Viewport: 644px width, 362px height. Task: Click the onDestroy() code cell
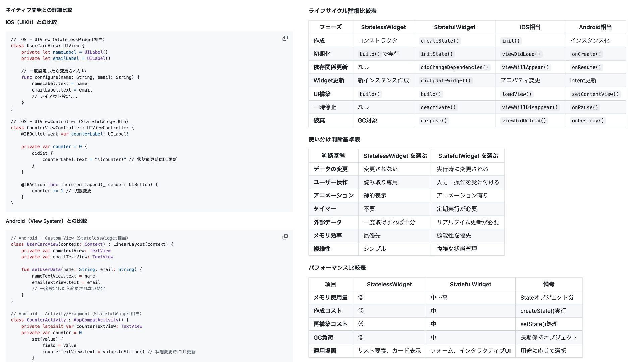pyautogui.click(x=588, y=121)
